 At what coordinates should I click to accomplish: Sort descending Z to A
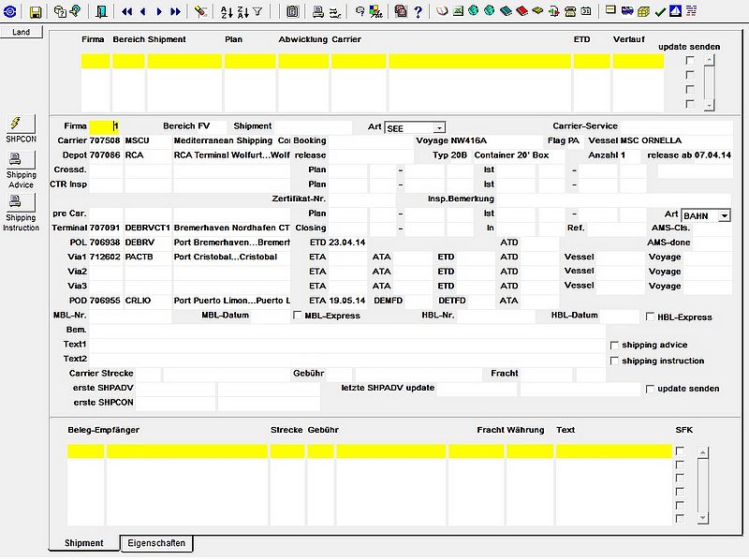click(x=242, y=11)
